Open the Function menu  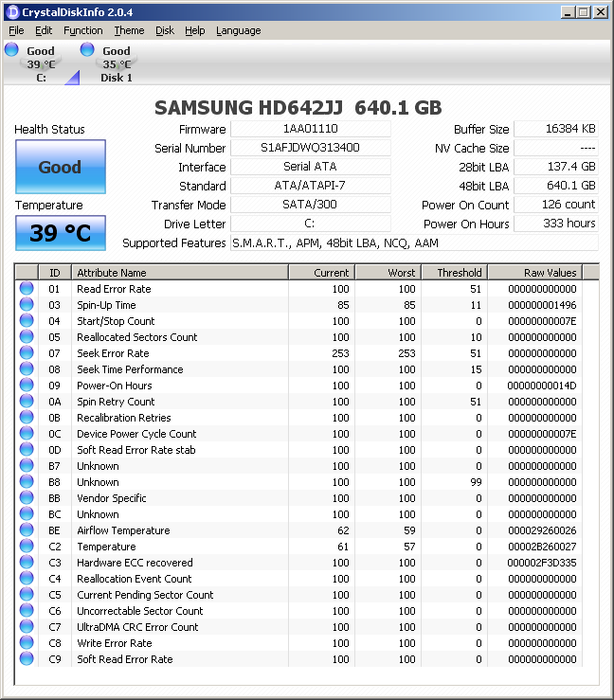(x=83, y=30)
